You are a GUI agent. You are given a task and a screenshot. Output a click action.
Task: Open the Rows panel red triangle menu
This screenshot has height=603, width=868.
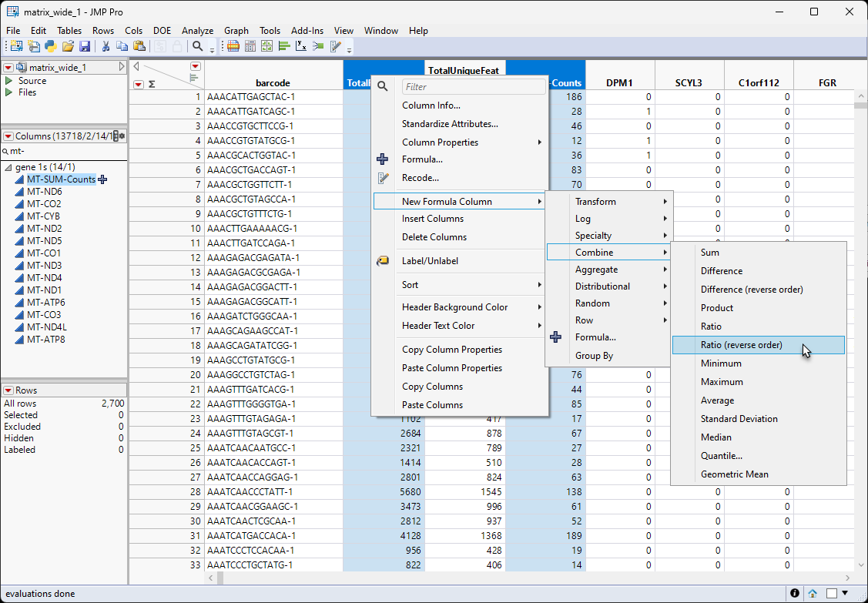pyautogui.click(x=8, y=390)
